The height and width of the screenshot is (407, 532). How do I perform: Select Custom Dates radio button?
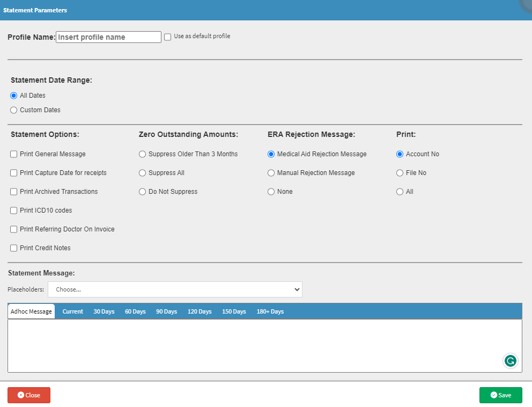pos(14,110)
